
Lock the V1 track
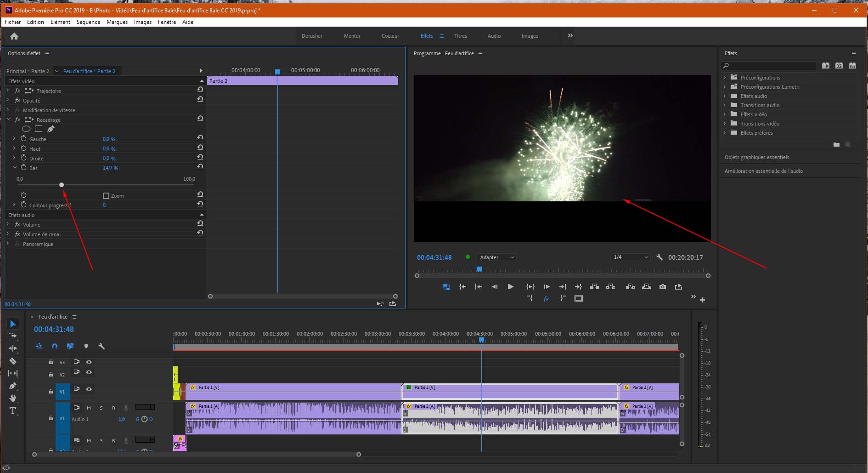(x=51, y=392)
